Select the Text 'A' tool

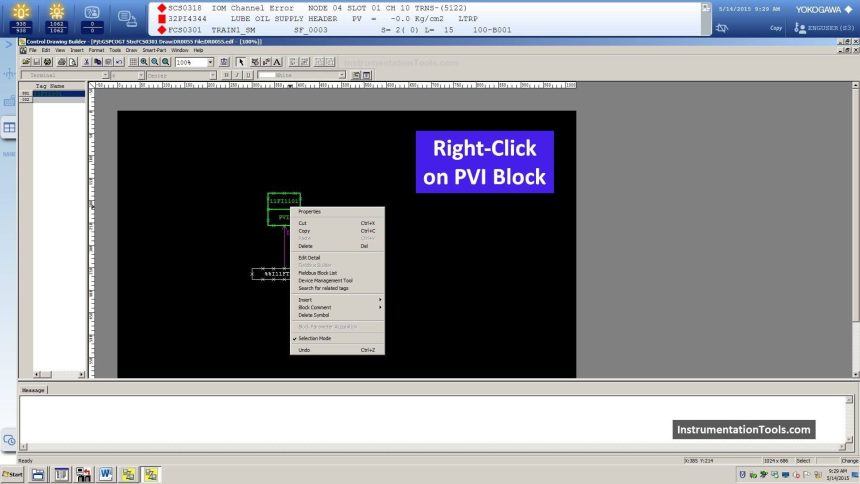click(277, 62)
